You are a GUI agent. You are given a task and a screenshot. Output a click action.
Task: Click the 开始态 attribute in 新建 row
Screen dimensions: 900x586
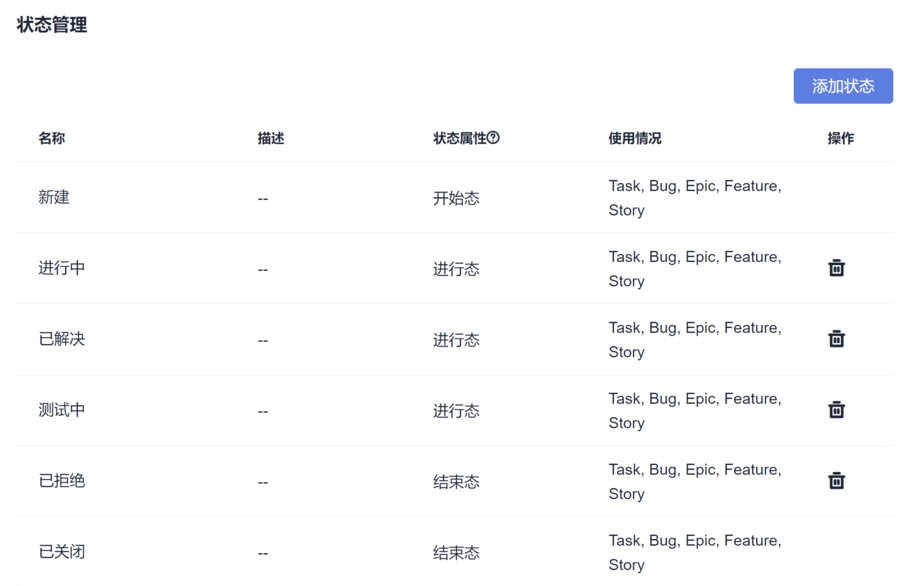tap(456, 198)
